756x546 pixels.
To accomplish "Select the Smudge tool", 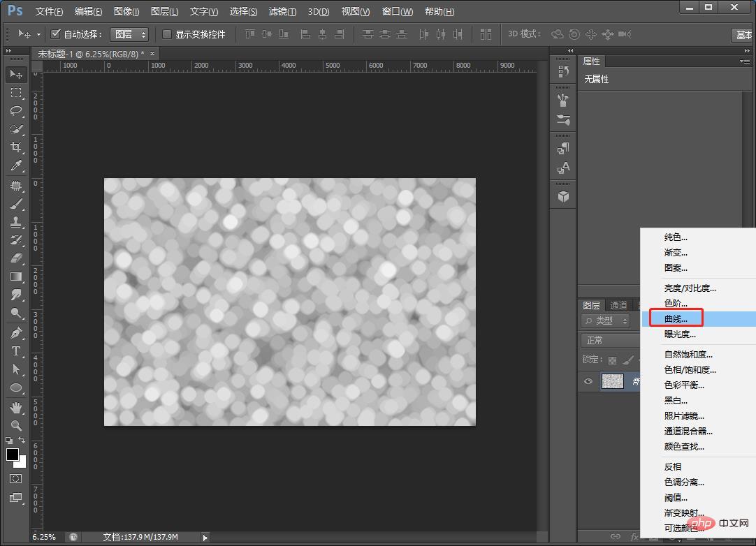I will coord(16,295).
